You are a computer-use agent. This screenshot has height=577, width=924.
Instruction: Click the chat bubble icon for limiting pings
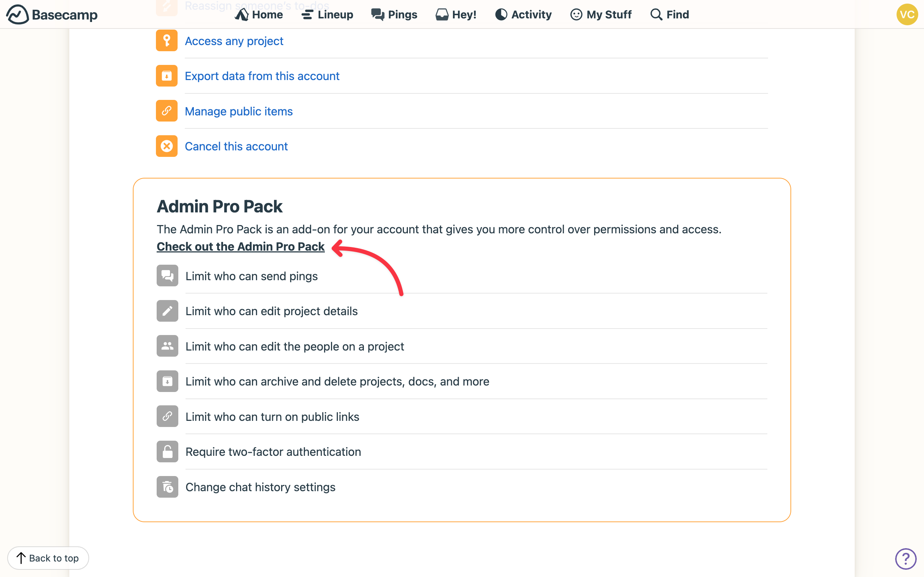(167, 276)
